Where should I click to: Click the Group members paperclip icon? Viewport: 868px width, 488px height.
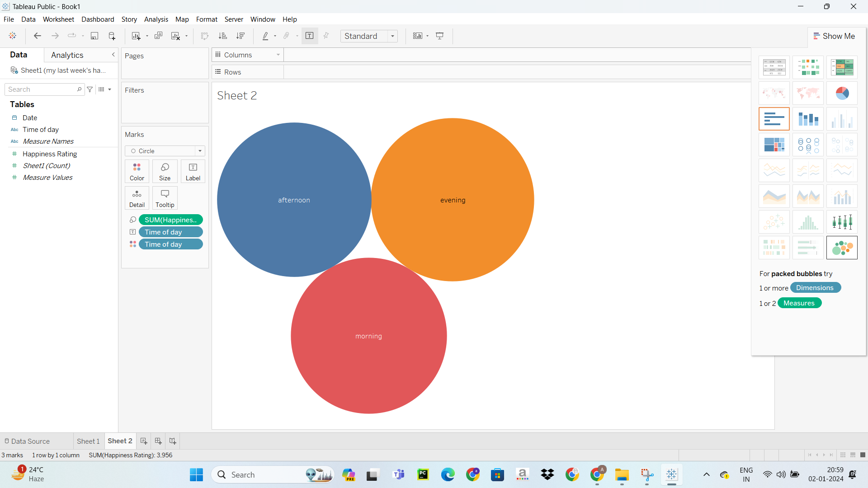point(287,36)
